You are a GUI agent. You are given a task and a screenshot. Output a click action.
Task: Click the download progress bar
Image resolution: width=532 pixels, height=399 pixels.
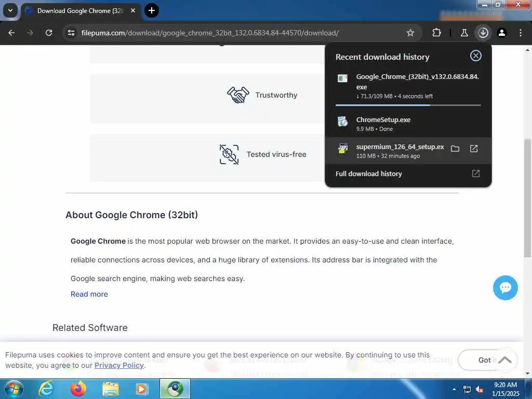[x=408, y=105]
